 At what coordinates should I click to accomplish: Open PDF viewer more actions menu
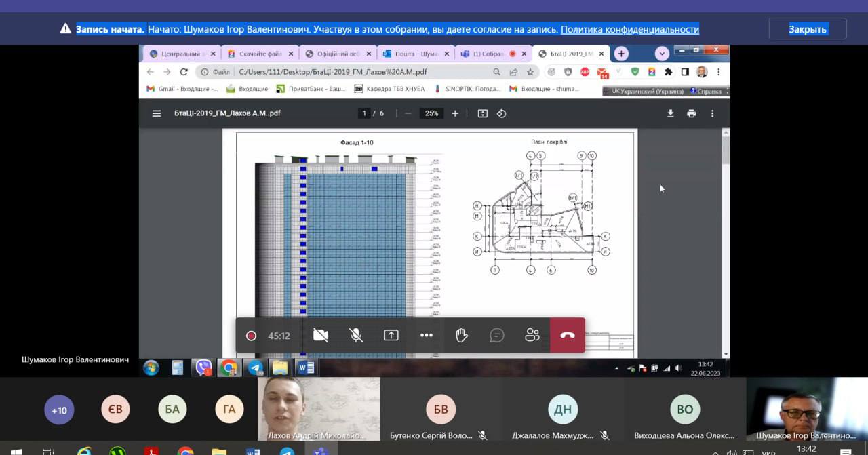(x=712, y=113)
